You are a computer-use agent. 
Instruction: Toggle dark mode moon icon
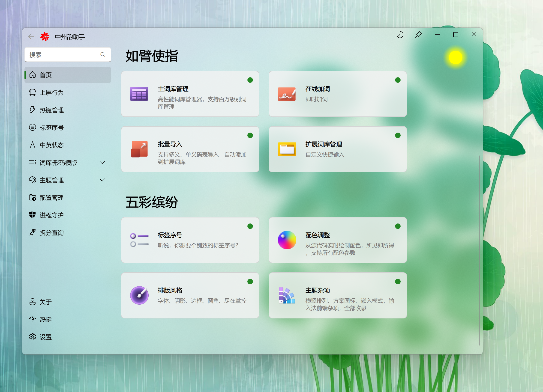click(x=400, y=35)
